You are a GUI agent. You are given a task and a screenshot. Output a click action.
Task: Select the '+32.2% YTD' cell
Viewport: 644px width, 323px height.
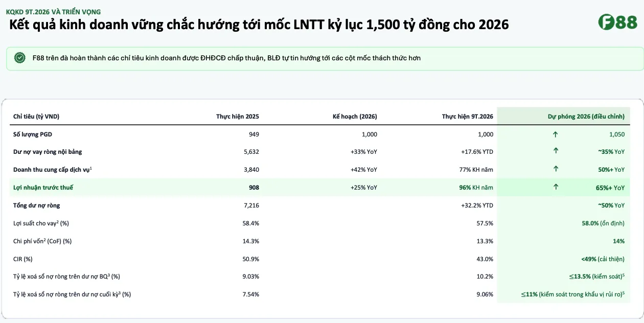coord(477,205)
